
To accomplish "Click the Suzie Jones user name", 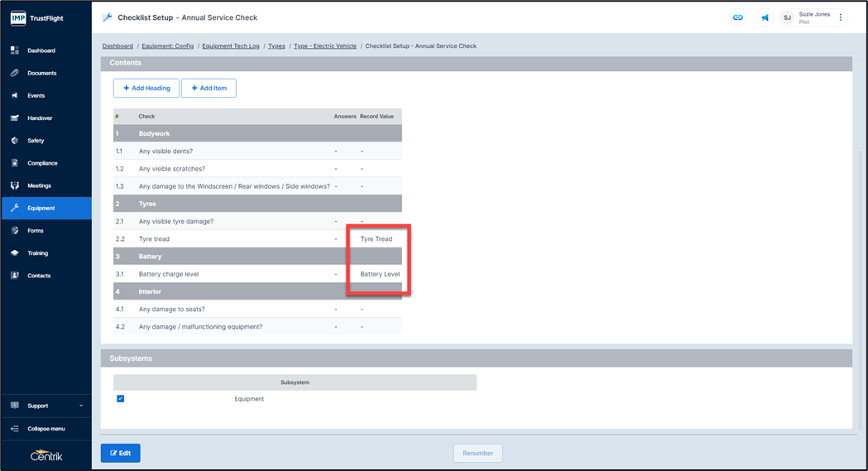I will pyautogui.click(x=814, y=14).
